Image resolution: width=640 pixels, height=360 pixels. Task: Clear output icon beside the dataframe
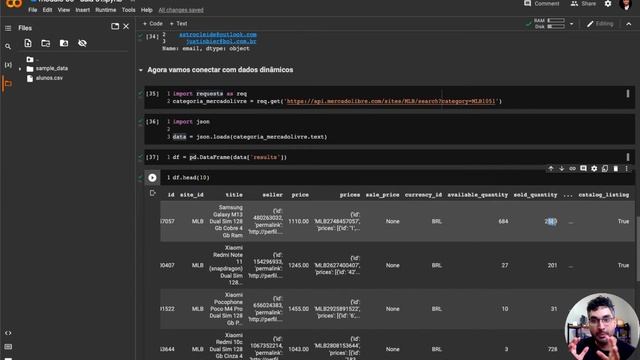tap(153, 193)
